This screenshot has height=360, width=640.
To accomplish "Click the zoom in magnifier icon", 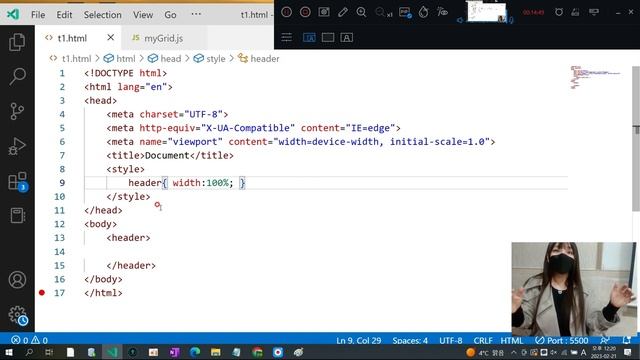I will [361, 12].
